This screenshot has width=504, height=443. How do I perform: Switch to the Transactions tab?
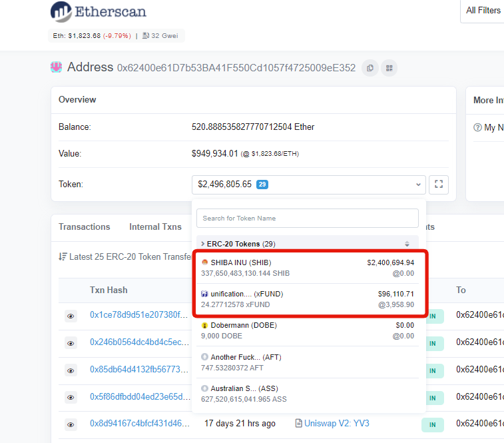coord(84,226)
